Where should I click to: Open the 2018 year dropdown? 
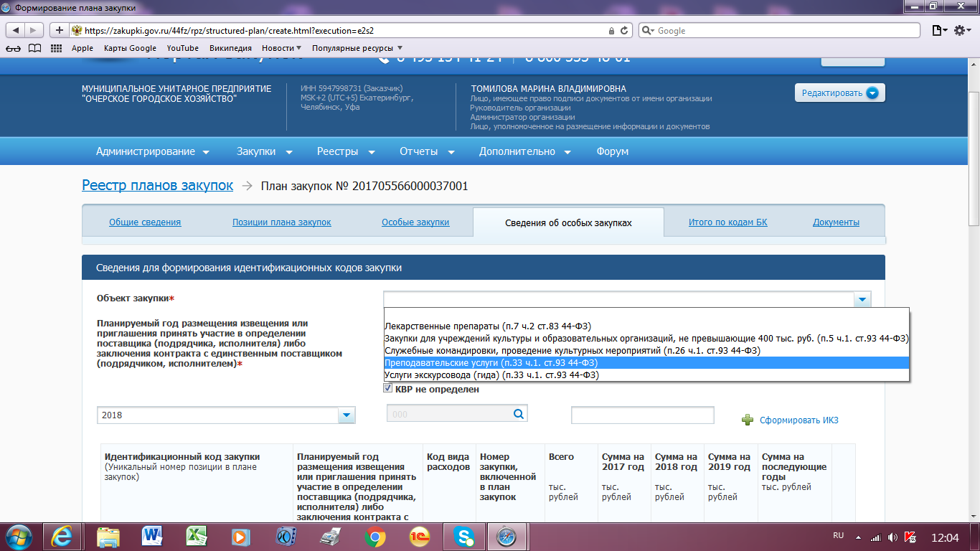(x=346, y=415)
